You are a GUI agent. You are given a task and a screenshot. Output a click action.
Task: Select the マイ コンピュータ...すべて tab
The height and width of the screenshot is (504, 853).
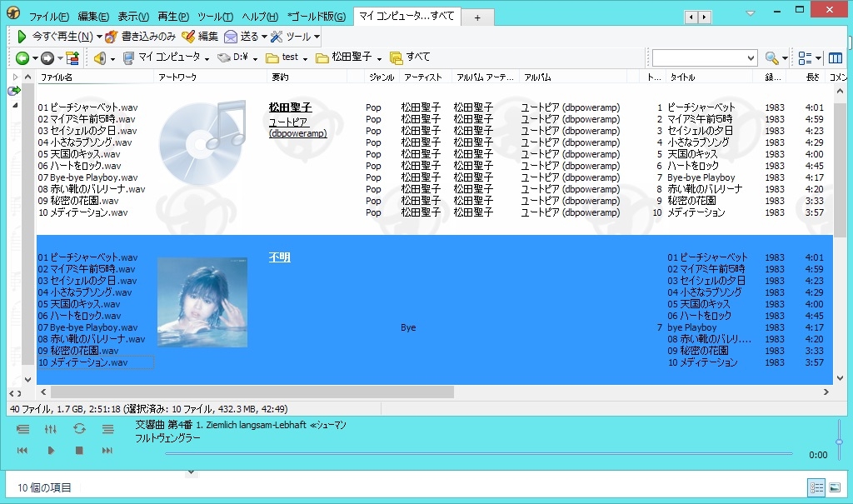(x=407, y=17)
